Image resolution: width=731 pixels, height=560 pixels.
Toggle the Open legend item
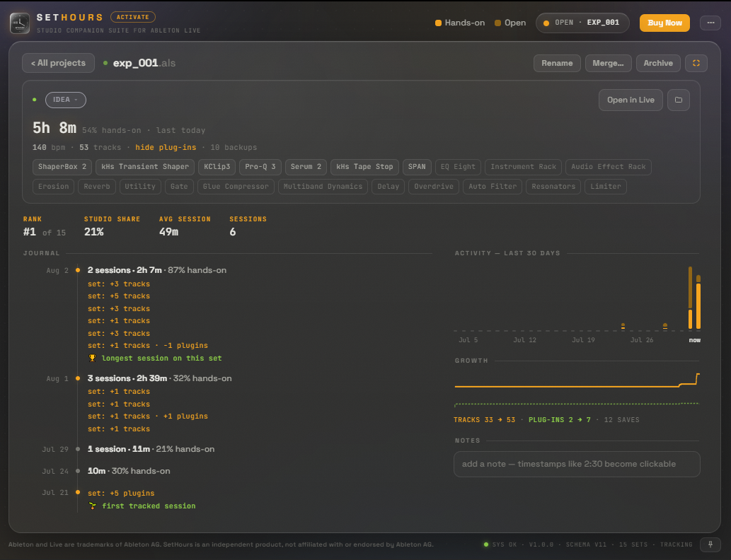pos(510,23)
